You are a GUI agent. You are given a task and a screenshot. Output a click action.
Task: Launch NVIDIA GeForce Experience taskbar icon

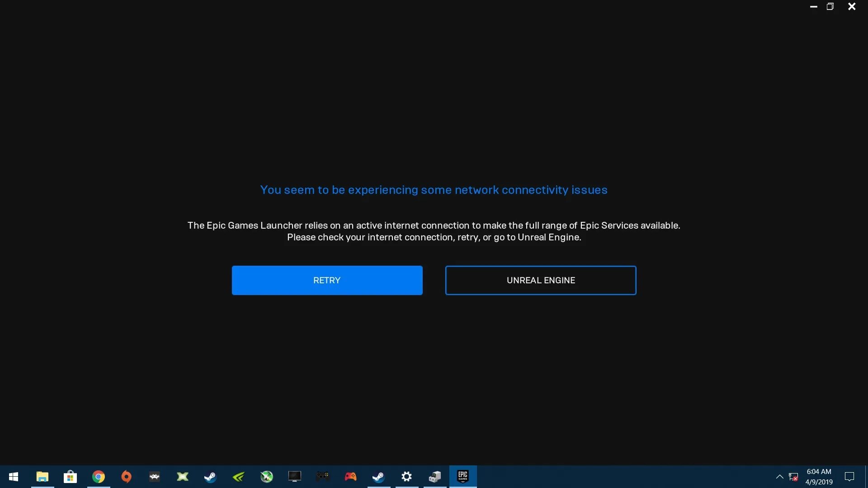pos(239,476)
